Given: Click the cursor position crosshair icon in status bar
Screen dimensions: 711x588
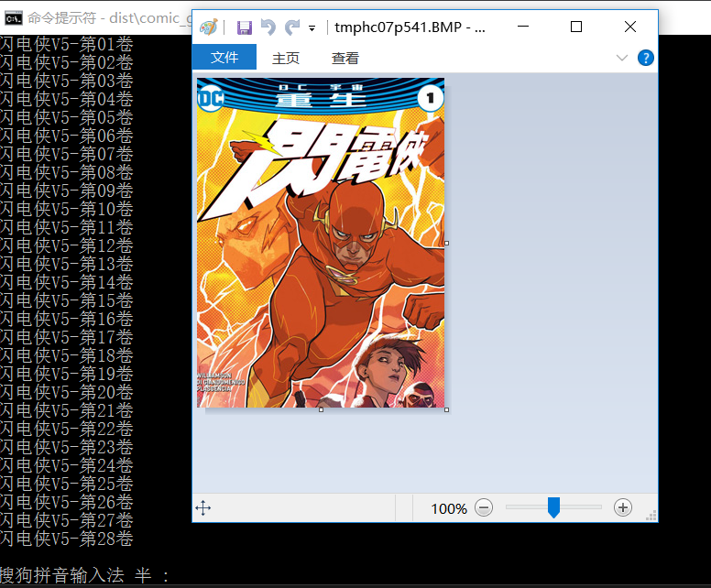Looking at the screenshot, I should coord(203,507).
